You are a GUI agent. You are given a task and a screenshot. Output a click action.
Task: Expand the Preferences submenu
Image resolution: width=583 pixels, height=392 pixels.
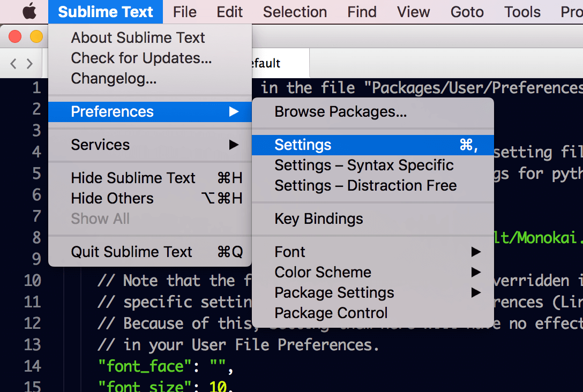(150, 111)
